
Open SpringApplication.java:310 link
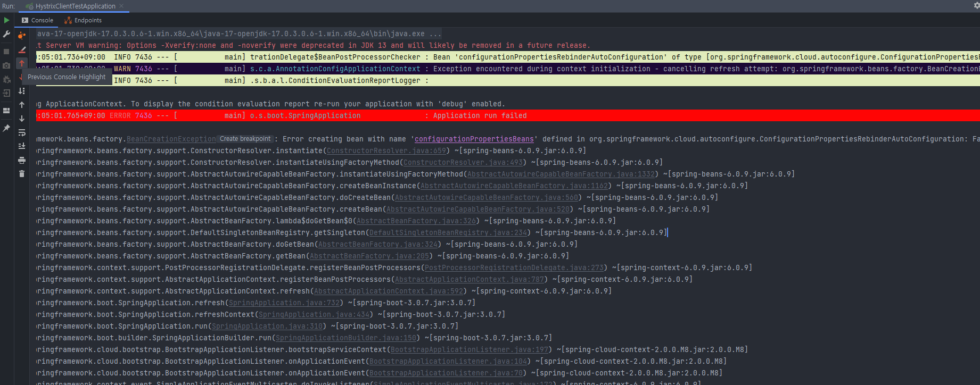[267, 327]
